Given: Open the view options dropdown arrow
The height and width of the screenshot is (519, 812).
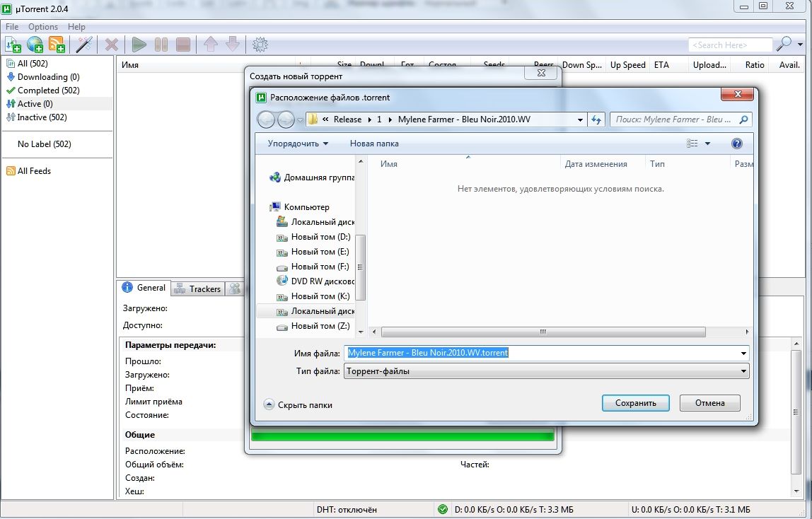Looking at the screenshot, I should [x=707, y=144].
